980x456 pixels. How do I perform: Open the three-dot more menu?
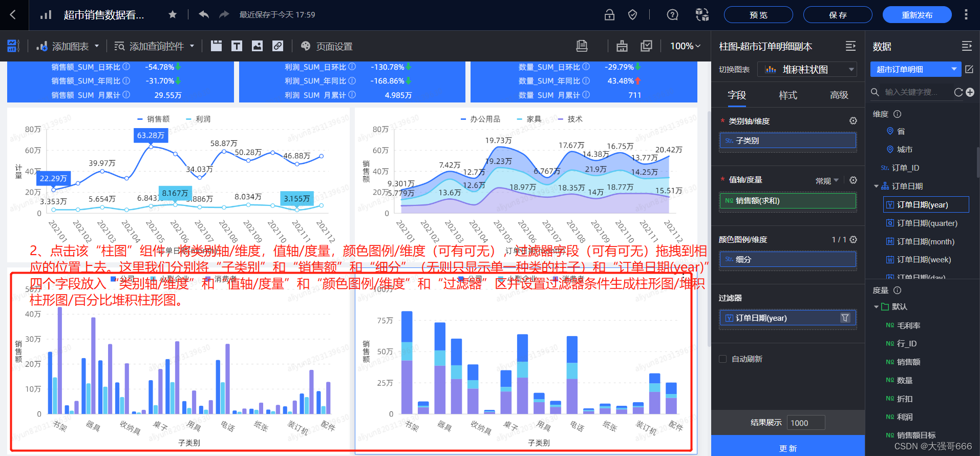[966, 14]
